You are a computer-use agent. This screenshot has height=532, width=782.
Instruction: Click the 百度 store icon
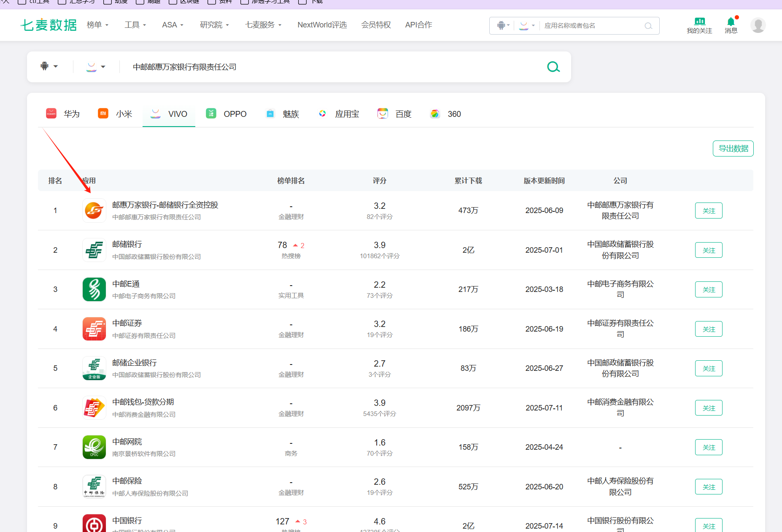[383, 113]
